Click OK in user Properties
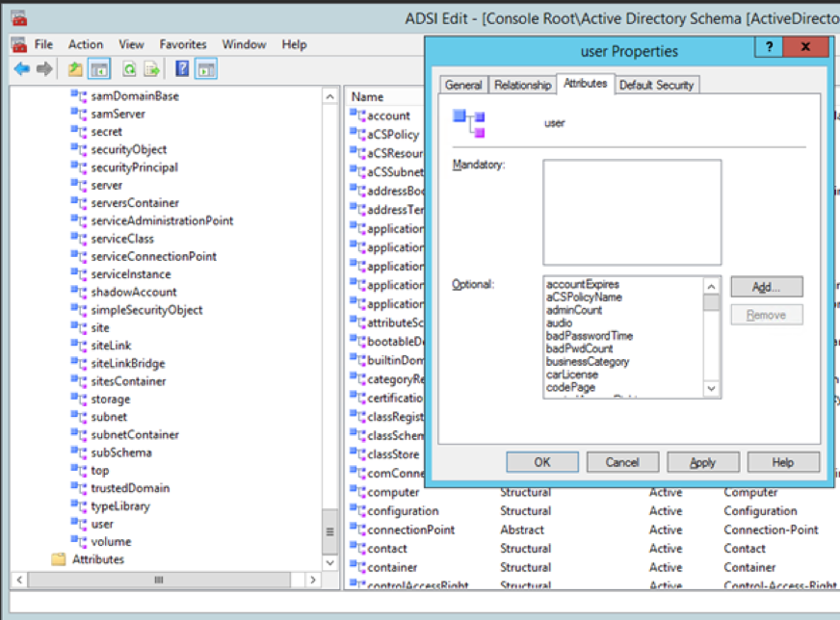The width and height of the screenshot is (840, 620). pos(542,462)
